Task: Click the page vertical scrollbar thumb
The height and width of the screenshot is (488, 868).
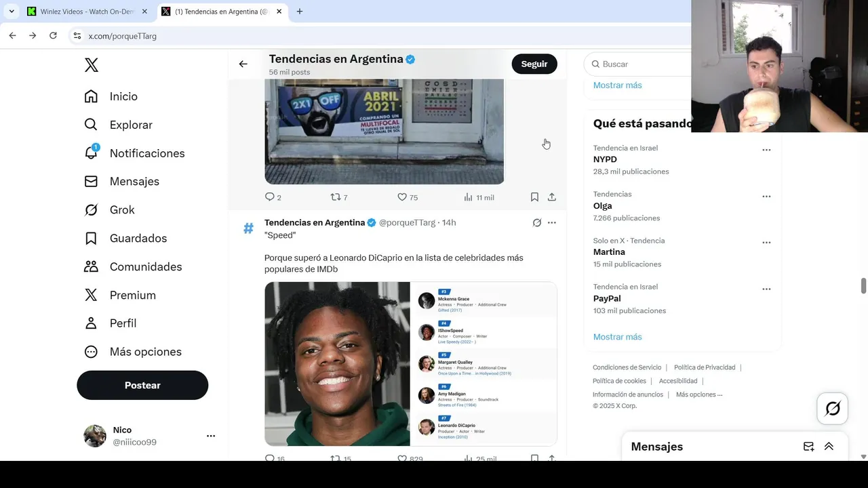Action: [863, 285]
